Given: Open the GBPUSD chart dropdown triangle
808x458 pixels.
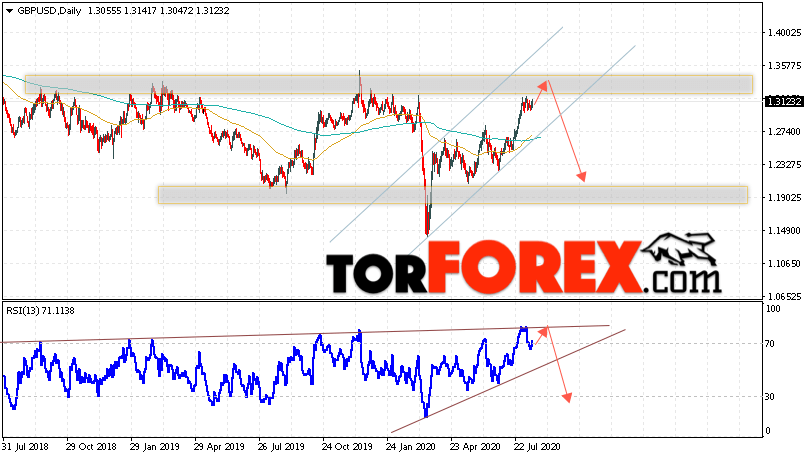Looking at the screenshot, I should [x=9, y=11].
